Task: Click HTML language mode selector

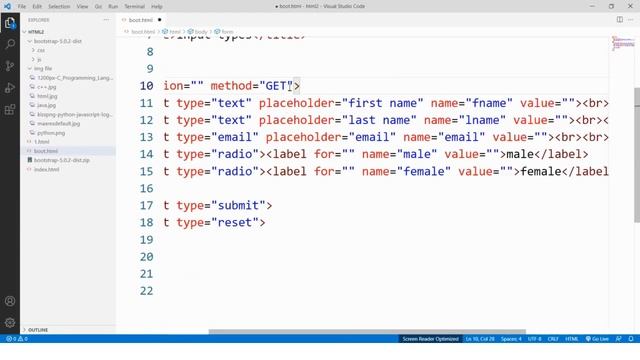Action: 571,339
